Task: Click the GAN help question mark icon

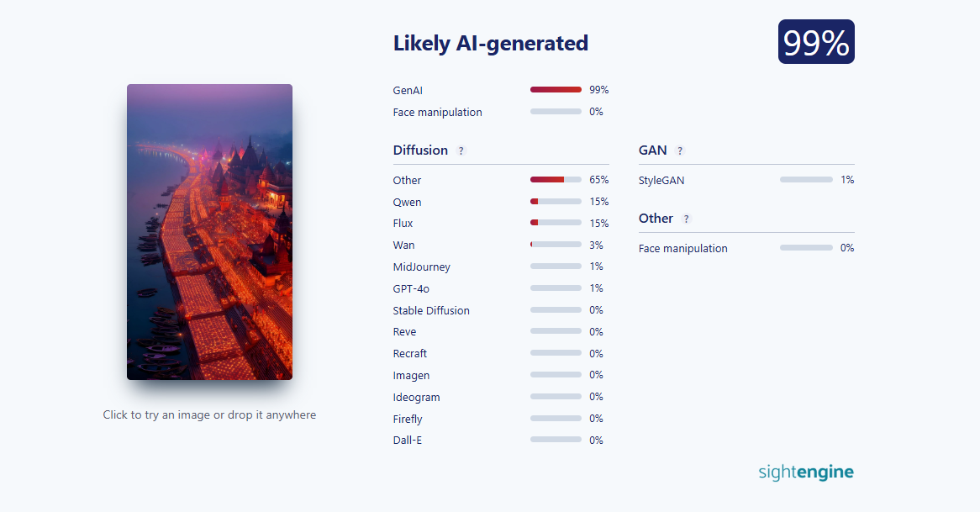Action: pyautogui.click(x=680, y=151)
